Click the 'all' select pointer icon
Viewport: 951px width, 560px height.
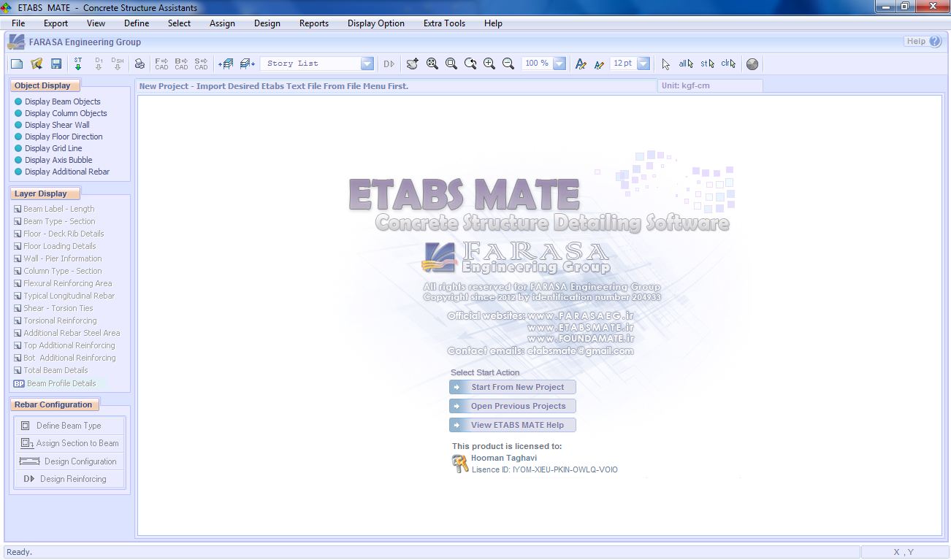(x=686, y=64)
